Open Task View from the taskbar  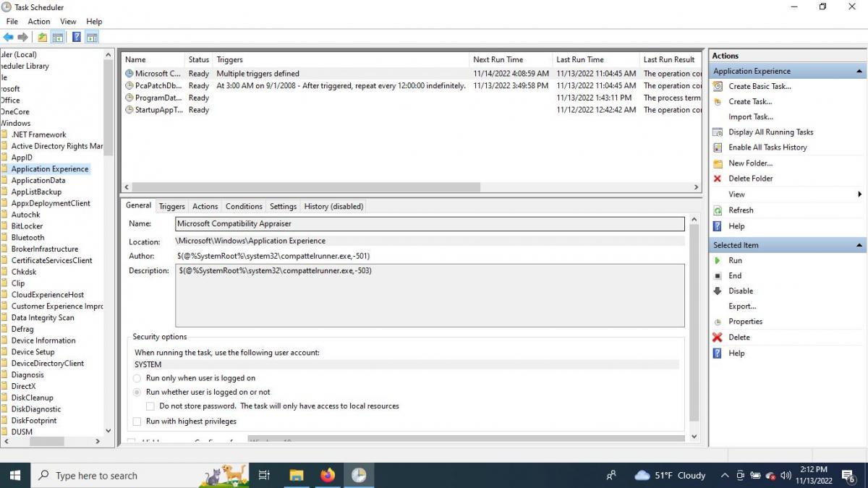(x=264, y=475)
